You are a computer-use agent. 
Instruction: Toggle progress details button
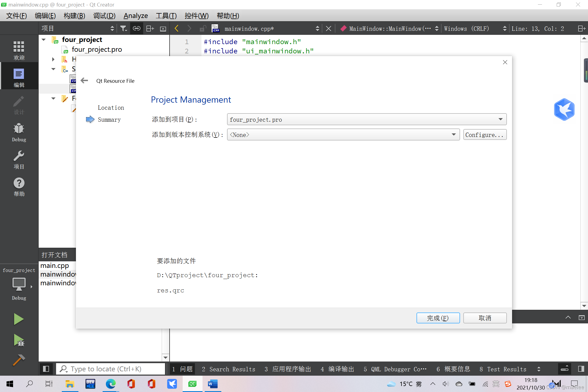[565, 369]
